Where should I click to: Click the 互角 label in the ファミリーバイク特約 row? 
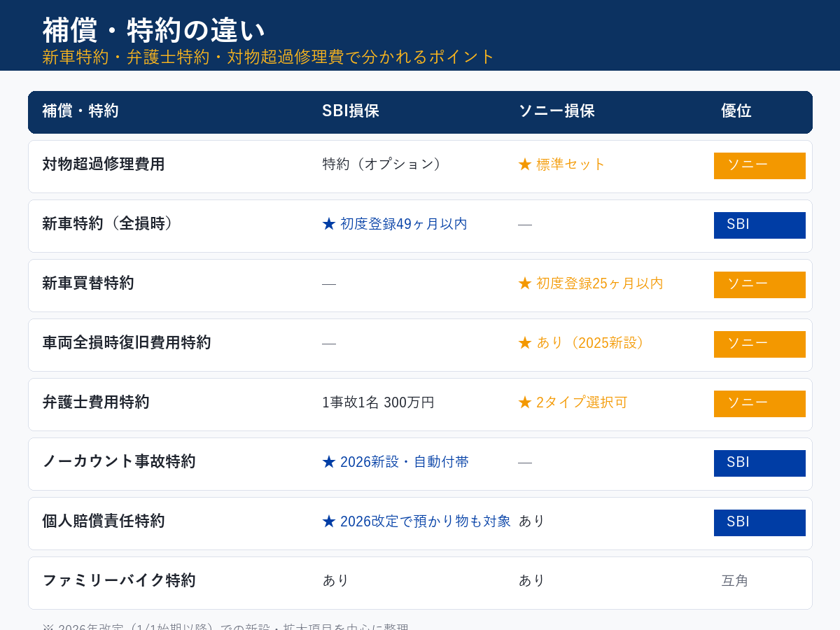pyautogui.click(x=736, y=580)
